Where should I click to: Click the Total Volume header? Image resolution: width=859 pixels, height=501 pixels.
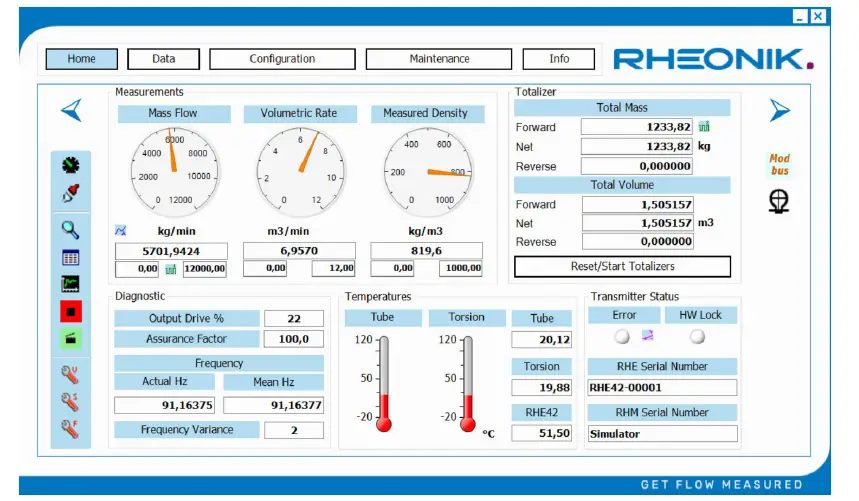(x=622, y=185)
